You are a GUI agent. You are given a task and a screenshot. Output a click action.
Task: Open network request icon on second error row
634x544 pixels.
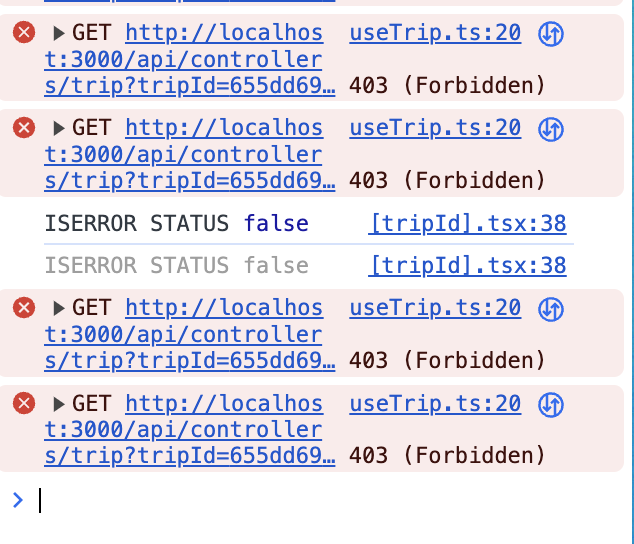click(551, 129)
